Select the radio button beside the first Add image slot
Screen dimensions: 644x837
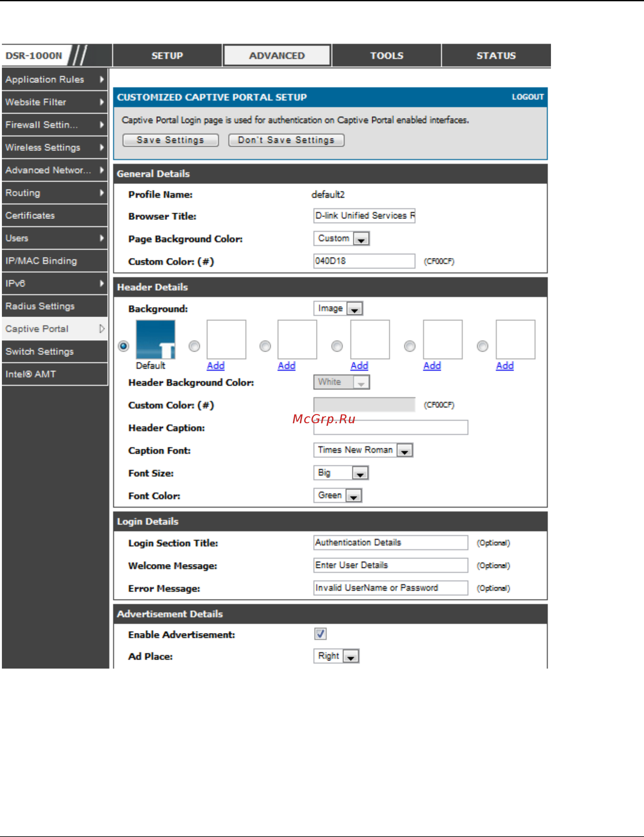[x=194, y=346]
